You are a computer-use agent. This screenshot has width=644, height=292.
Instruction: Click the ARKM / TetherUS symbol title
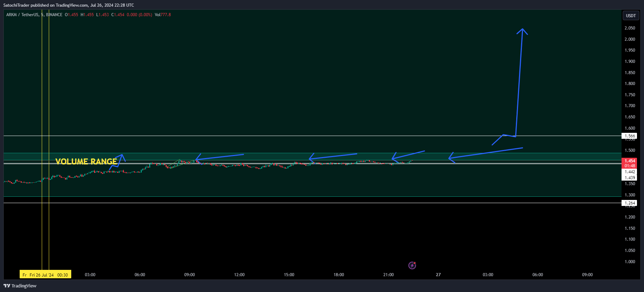coord(22,15)
